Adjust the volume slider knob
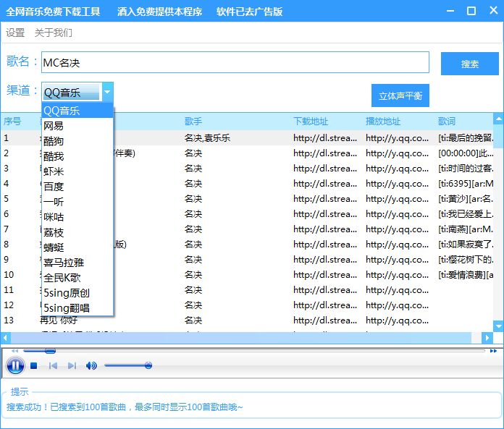 click(148, 365)
